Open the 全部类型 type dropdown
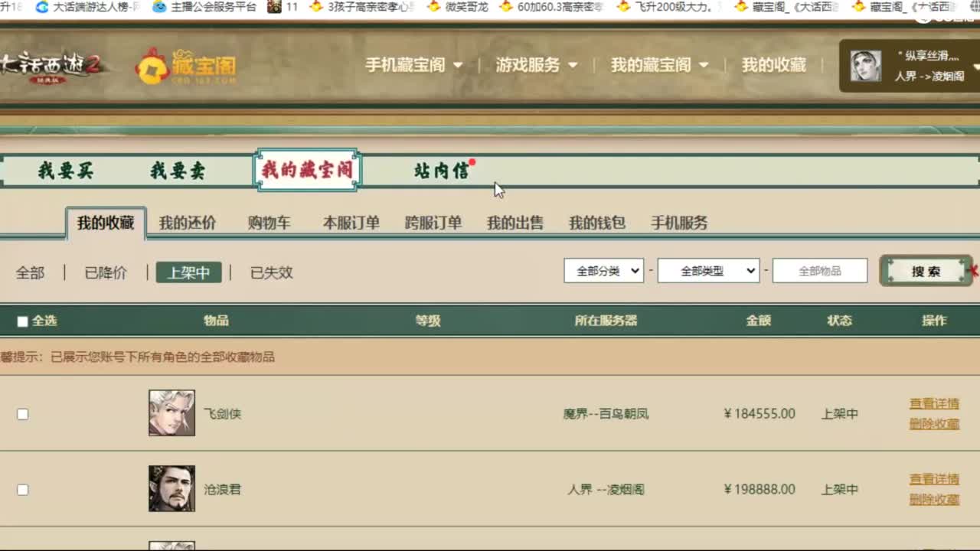Image resolution: width=980 pixels, height=551 pixels. pyautogui.click(x=708, y=271)
